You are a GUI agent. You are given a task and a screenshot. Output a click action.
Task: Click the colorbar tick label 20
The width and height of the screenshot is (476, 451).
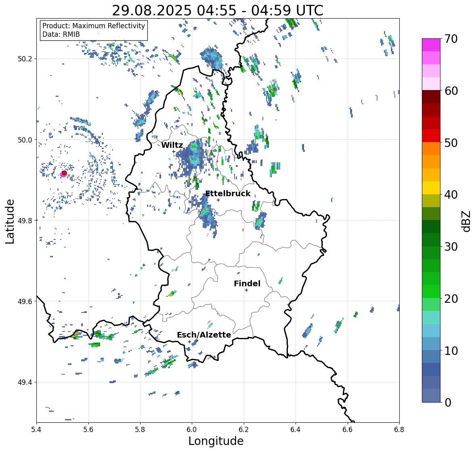click(451, 299)
